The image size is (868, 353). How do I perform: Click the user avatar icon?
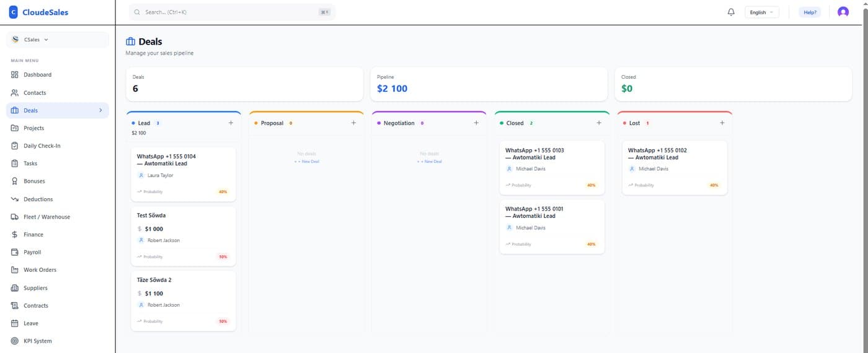click(x=843, y=12)
